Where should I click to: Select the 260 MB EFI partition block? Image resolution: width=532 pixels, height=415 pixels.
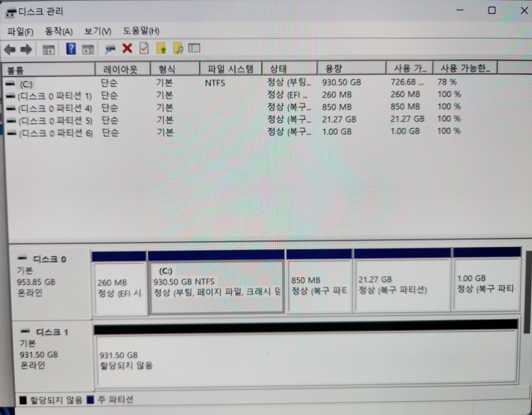120,284
